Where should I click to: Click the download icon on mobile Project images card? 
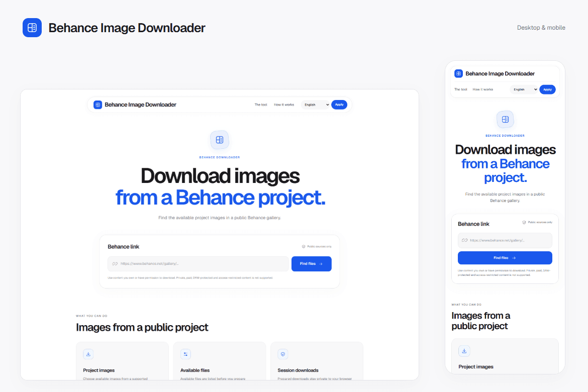[464, 351]
